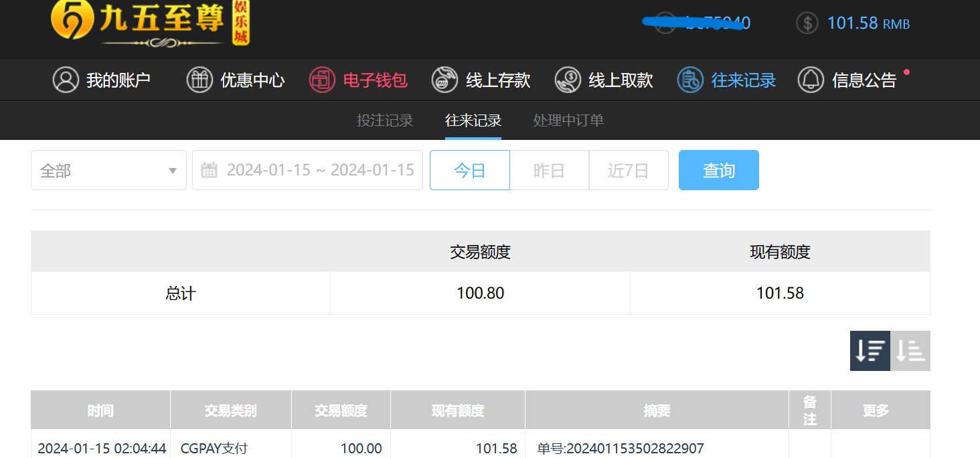
Task: Click the 优惠中心 gift icon
Action: (x=199, y=80)
